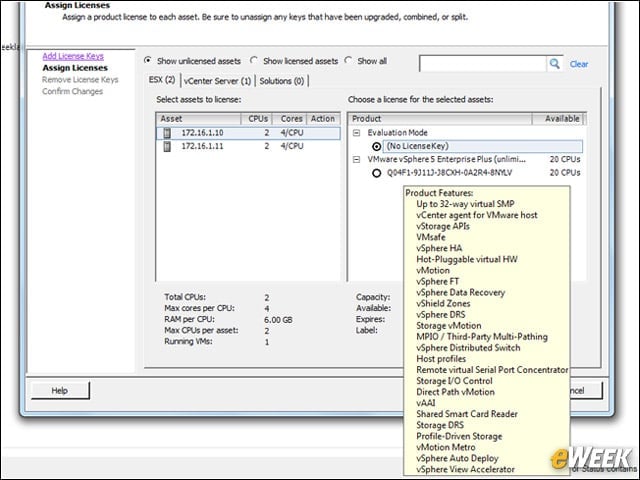Screen dimensions: 640x480
Task: Sort by the CPUs column header
Action: point(257,119)
